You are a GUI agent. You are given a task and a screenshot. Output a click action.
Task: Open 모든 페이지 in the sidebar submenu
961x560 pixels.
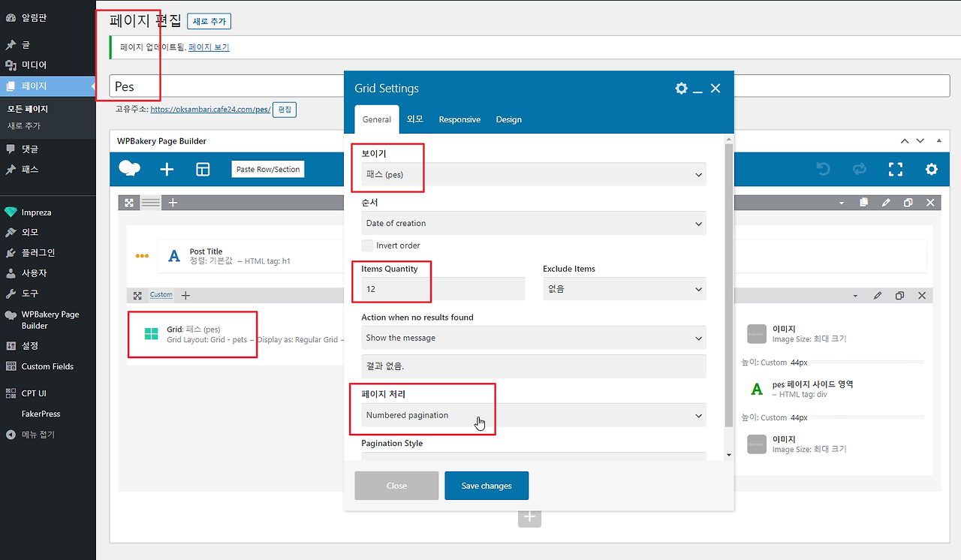(x=28, y=109)
